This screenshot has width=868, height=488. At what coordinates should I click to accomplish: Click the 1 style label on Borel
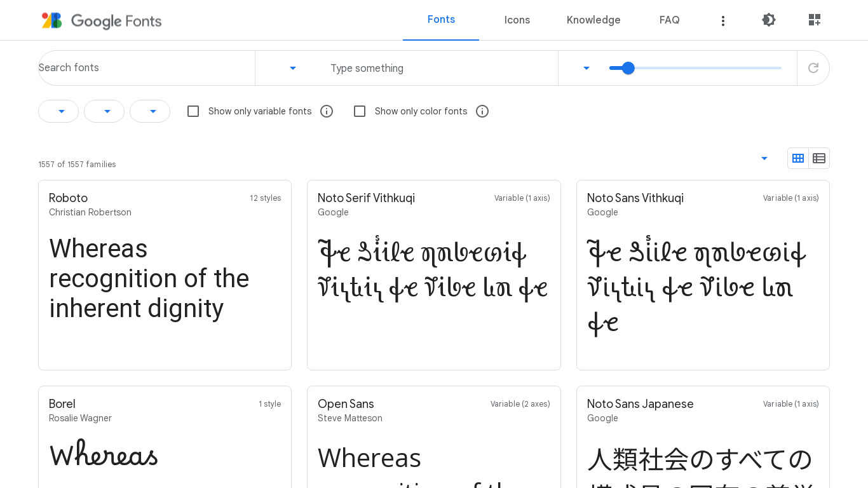click(269, 404)
